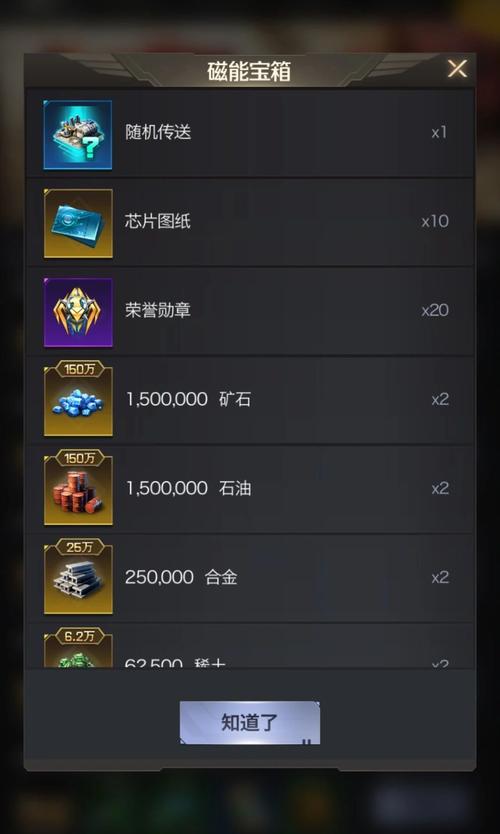
Task: Click the 1,500,000 矿石 text
Action: [188, 399]
